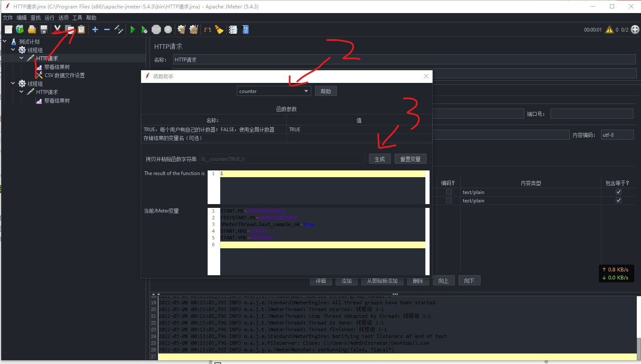Open the 运行 menu

[49, 18]
